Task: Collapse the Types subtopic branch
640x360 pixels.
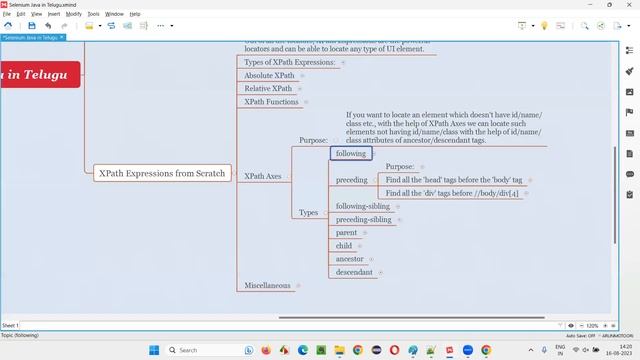Action: click(325, 213)
